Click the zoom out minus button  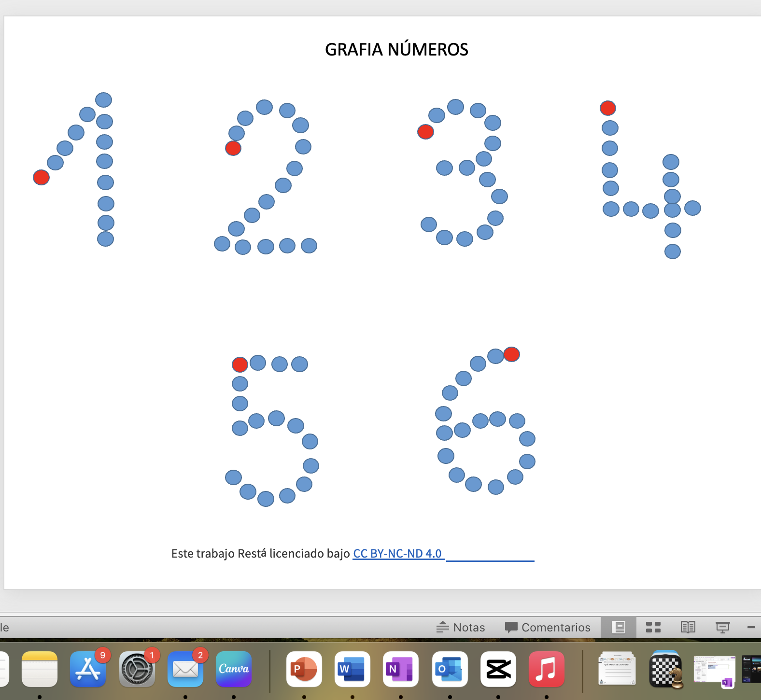(x=751, y=627)
